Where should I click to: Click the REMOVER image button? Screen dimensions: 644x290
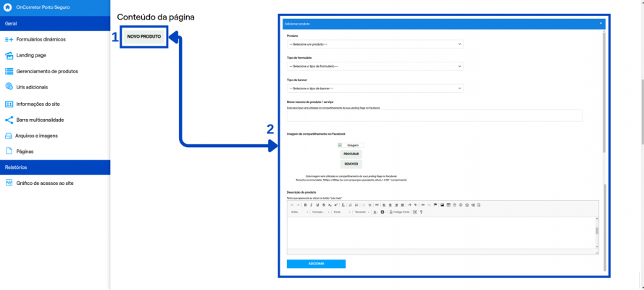351,164
